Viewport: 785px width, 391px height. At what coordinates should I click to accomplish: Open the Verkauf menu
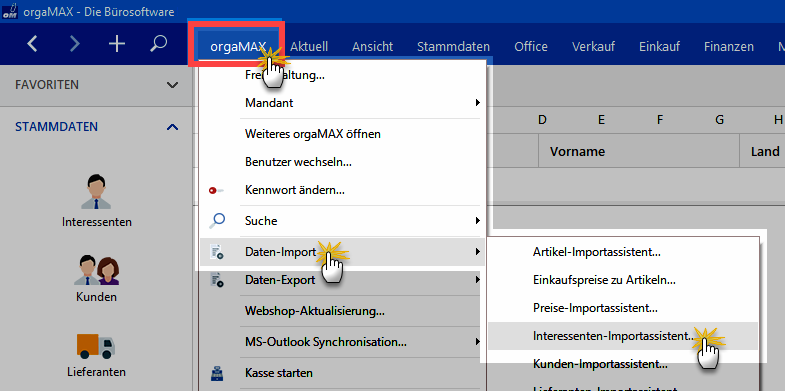click(x=593, y=47)
